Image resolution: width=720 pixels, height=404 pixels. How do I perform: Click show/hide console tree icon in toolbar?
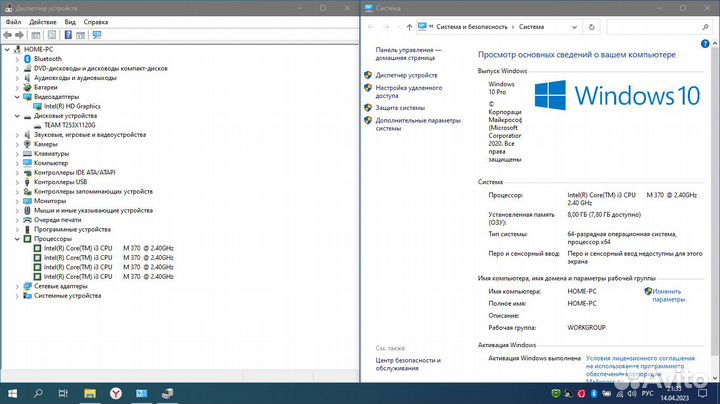[36, 35]
